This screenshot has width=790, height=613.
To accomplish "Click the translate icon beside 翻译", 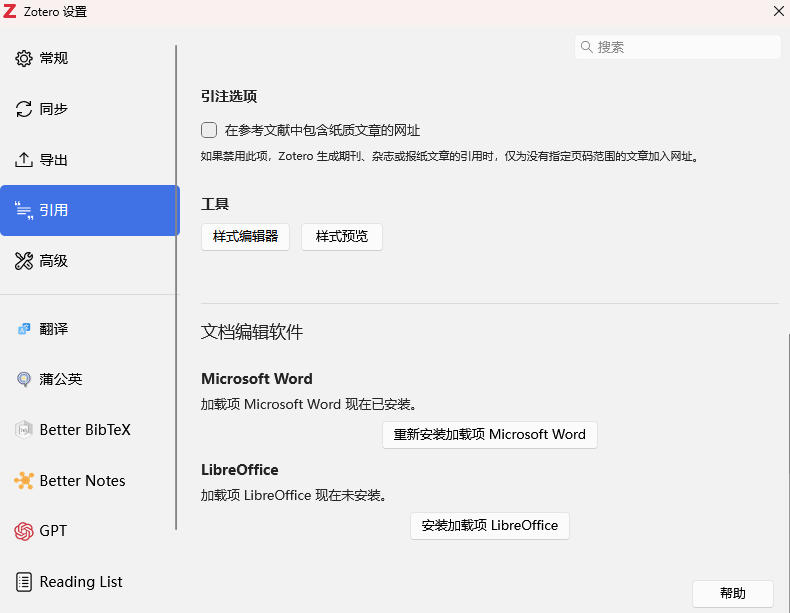I will 24,329.
